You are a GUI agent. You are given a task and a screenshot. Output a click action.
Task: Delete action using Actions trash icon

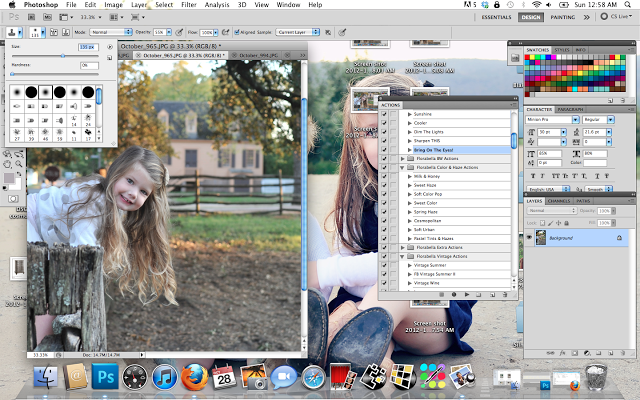tap(505, 294)
